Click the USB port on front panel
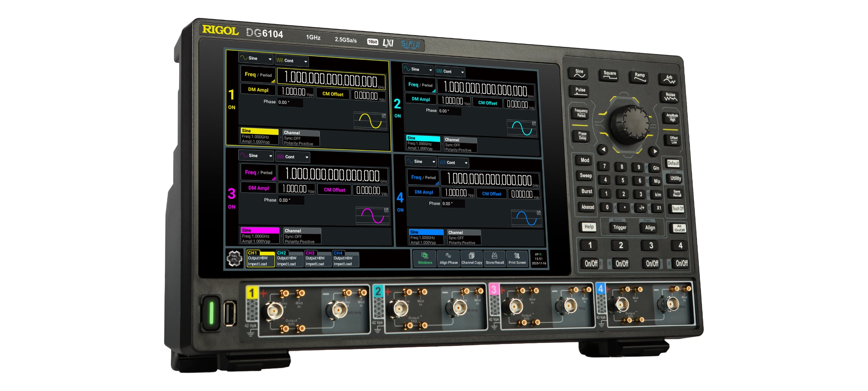 pos(230,314)
